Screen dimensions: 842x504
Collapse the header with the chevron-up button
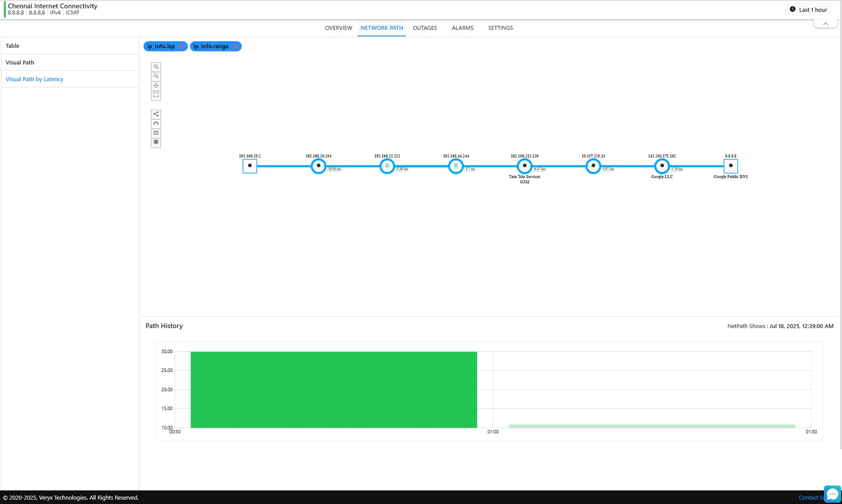click(825, 24)
